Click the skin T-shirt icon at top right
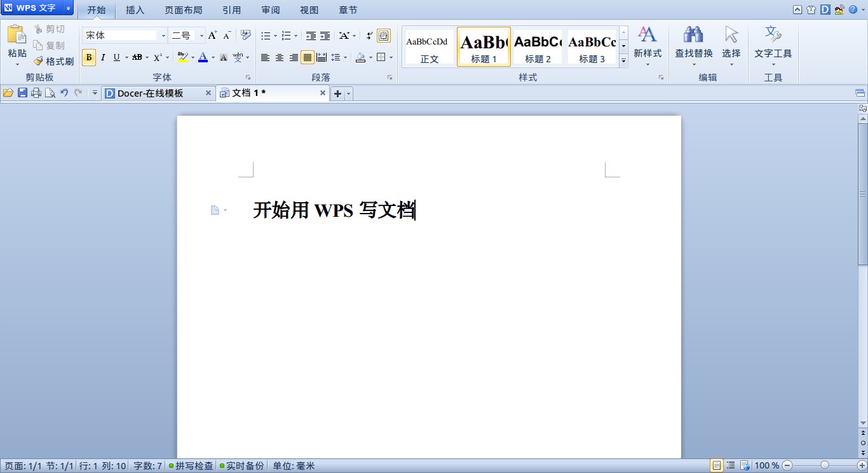 [811, 10]
